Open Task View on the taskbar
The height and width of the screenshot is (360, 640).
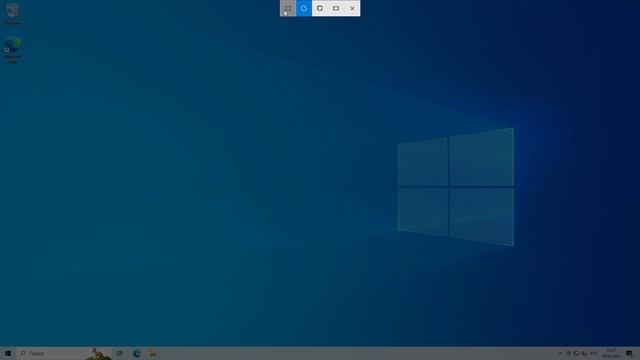[x=120, y=353]
